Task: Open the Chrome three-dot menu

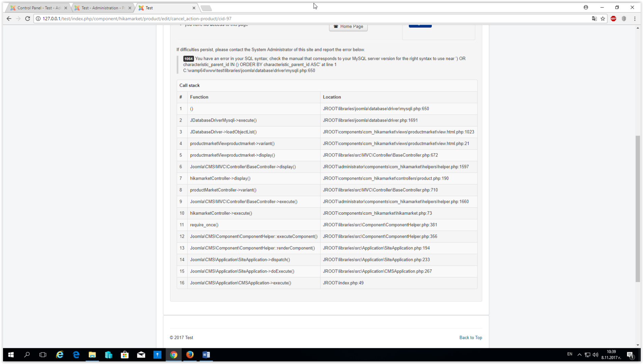Action: pyautogui.click(x=635, y=19)
